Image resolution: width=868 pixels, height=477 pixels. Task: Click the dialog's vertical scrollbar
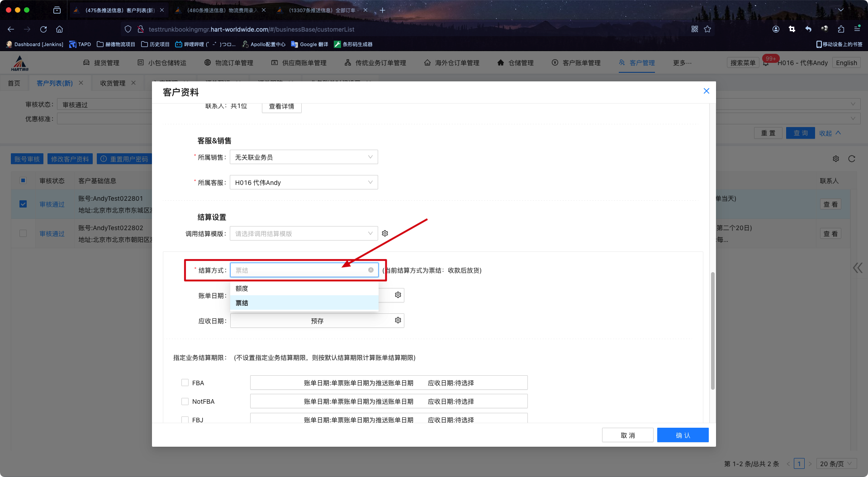click(x=713, y=330)
